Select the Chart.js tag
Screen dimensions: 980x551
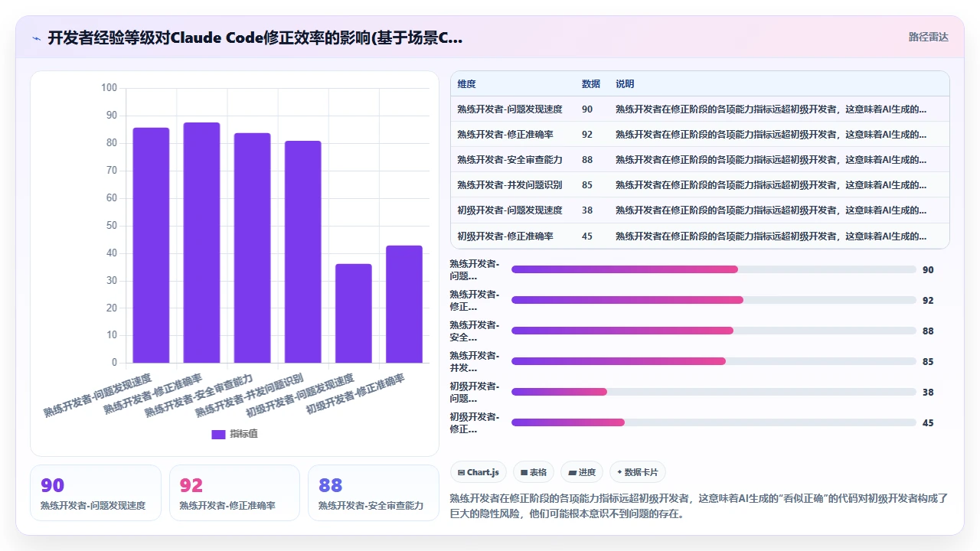point(478,472)
